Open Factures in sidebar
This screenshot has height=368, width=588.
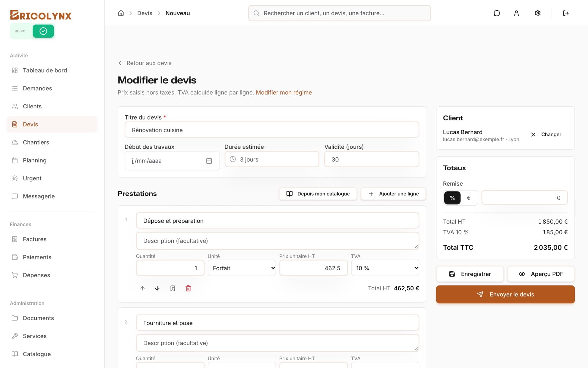52,239
